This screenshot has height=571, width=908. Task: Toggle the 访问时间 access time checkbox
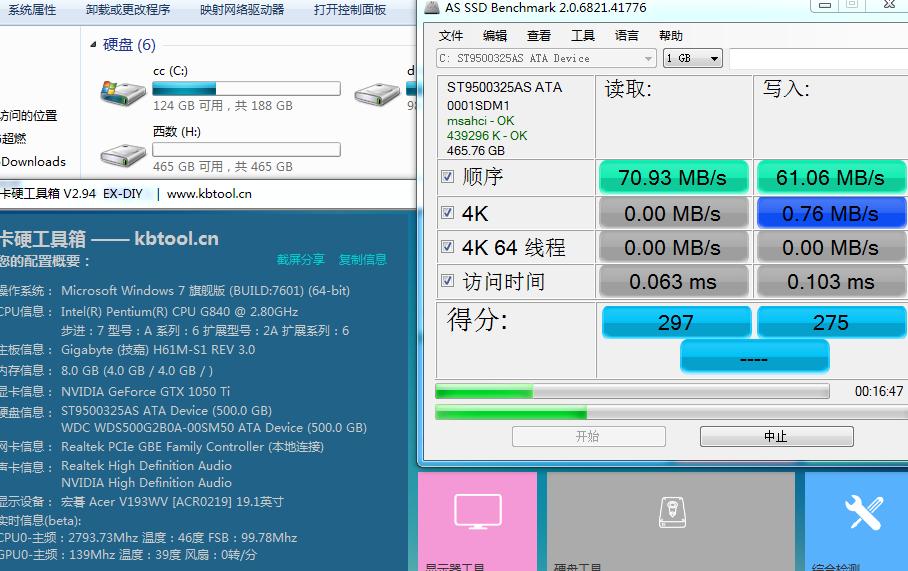coord(447,281)
